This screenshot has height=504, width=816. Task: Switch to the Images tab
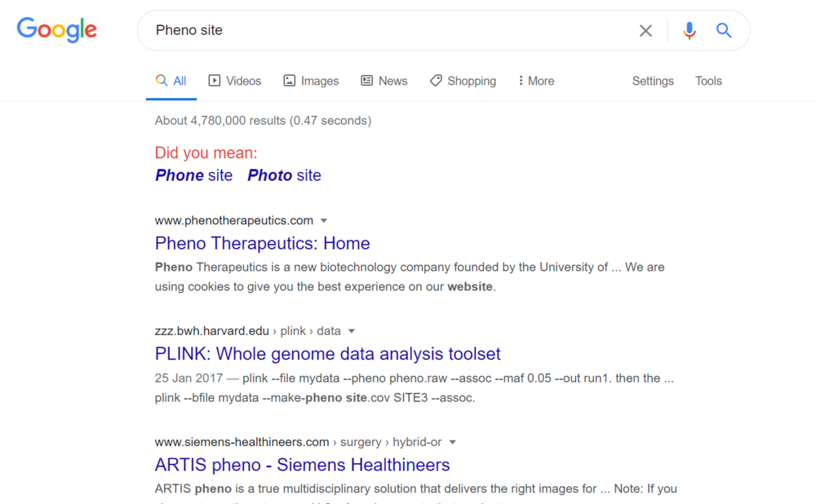click(x=311, y=81)
